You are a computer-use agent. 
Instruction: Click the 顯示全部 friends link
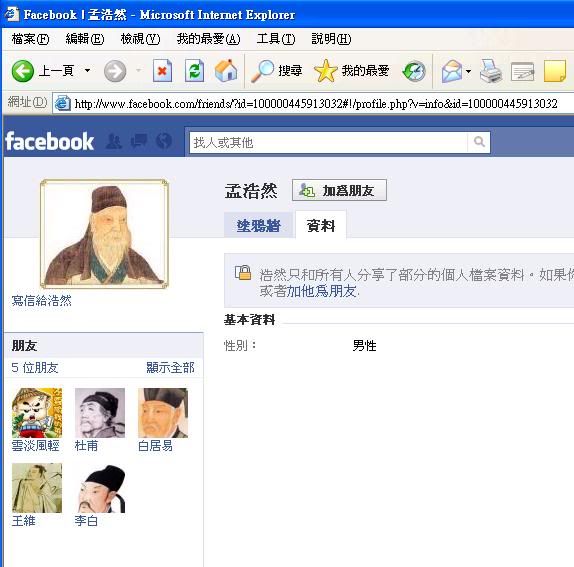point(170,368)
